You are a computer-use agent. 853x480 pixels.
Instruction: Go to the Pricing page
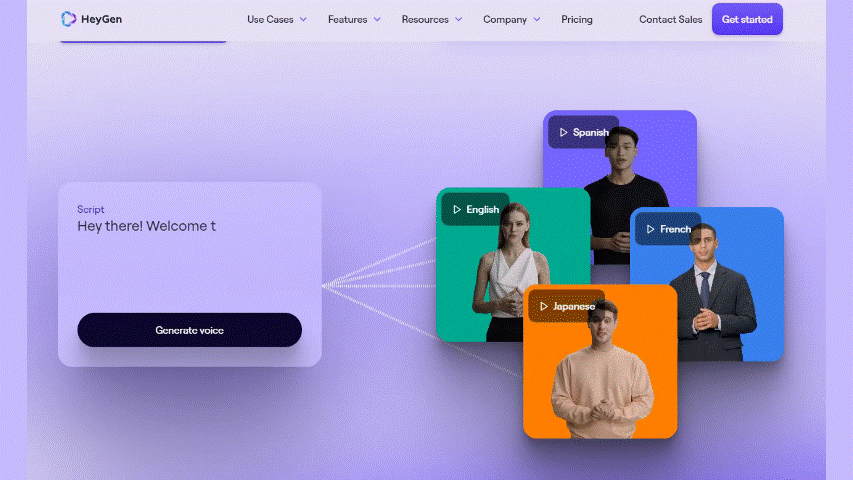[577, 20]
